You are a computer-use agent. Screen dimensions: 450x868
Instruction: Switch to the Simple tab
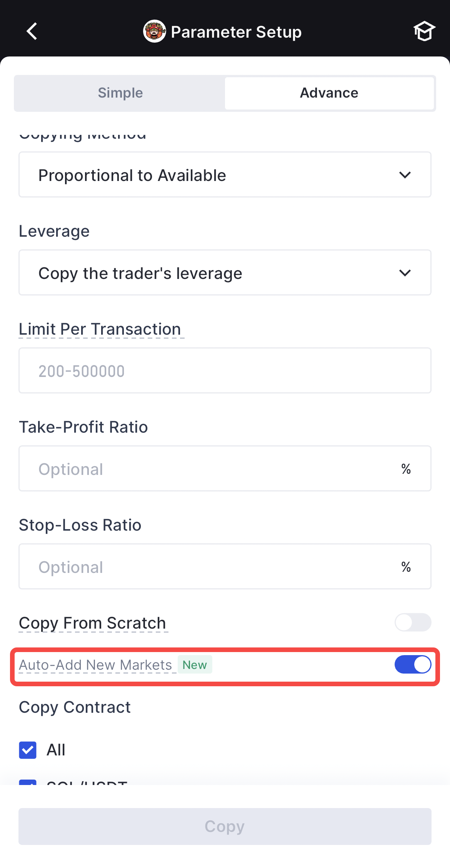pyautogui.click(x=120, y=93)
